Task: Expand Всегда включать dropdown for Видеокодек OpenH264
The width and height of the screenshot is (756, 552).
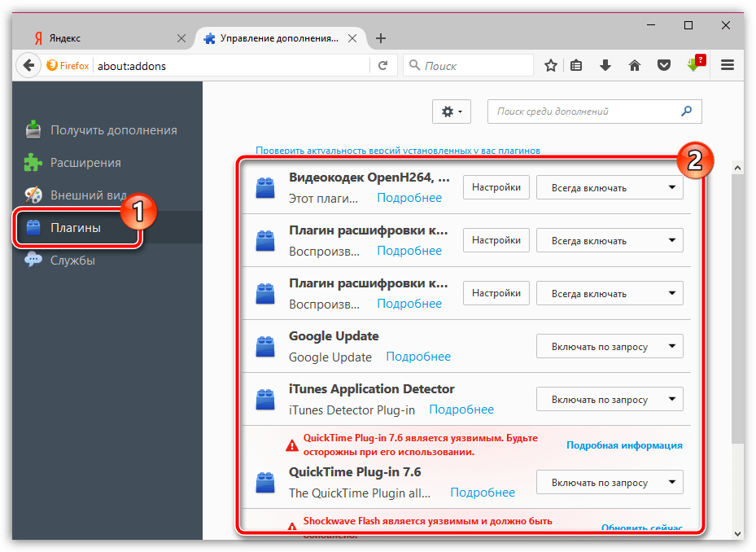Action: (610, 188)
